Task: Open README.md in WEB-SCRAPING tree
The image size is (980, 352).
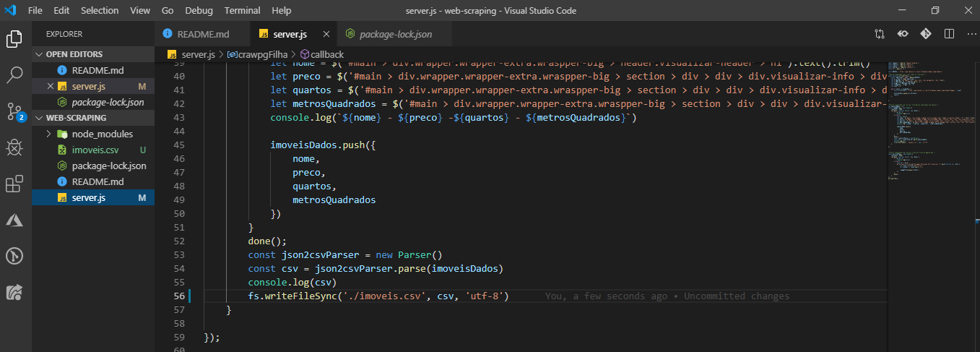Action: [92, 181]
